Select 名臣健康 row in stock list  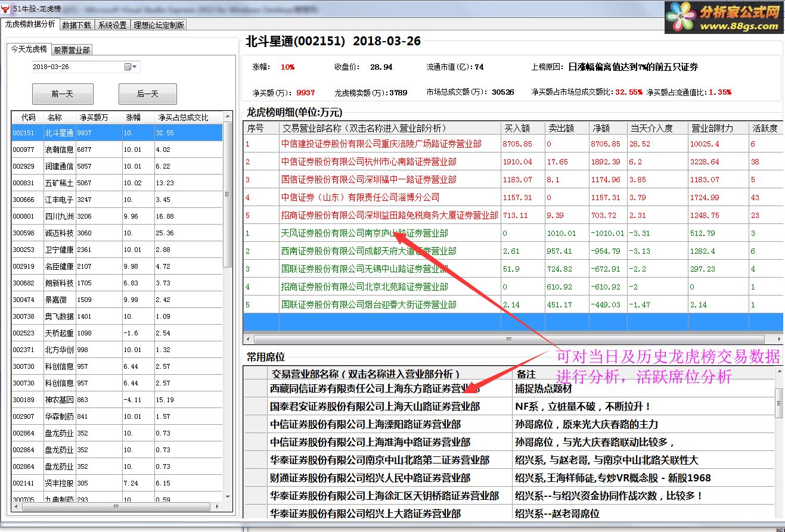(117, 266)
